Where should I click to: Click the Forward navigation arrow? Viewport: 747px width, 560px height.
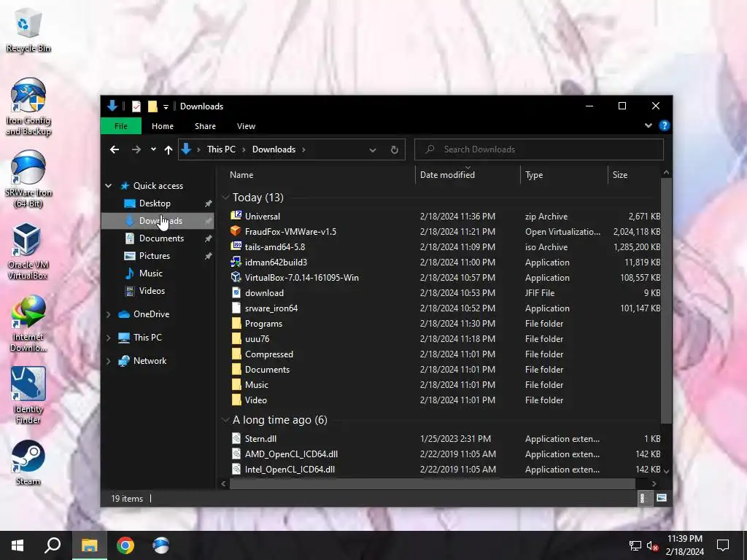click(136, 149)
